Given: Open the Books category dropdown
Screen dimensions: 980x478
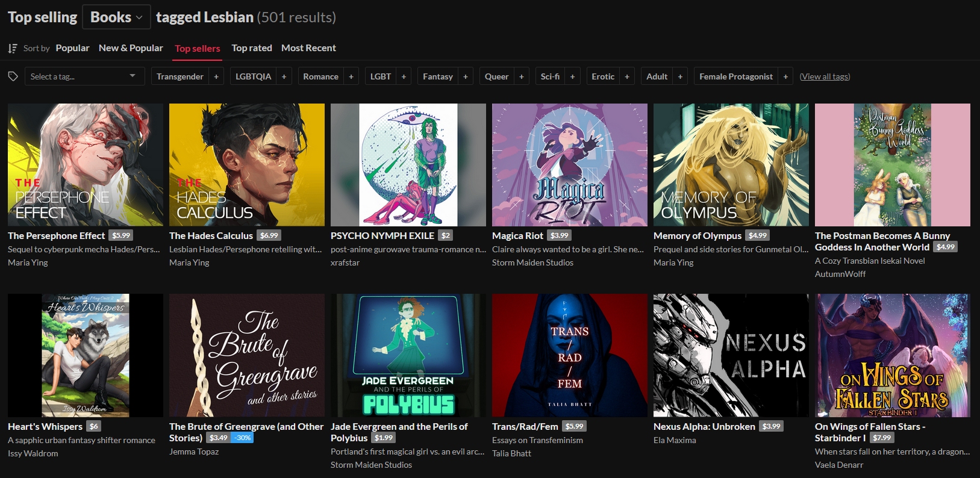Looking at the screenshot, I should (116, 17).
